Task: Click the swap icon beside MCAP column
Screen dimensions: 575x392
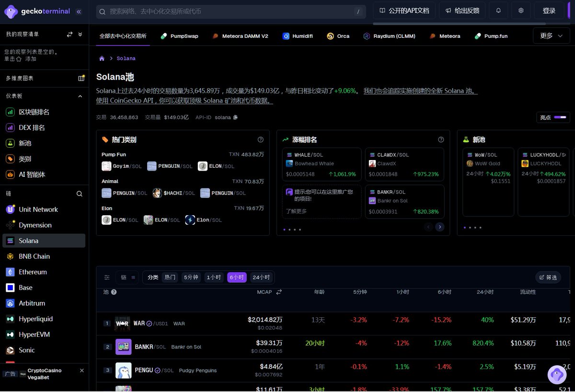Action: [279, 292]
